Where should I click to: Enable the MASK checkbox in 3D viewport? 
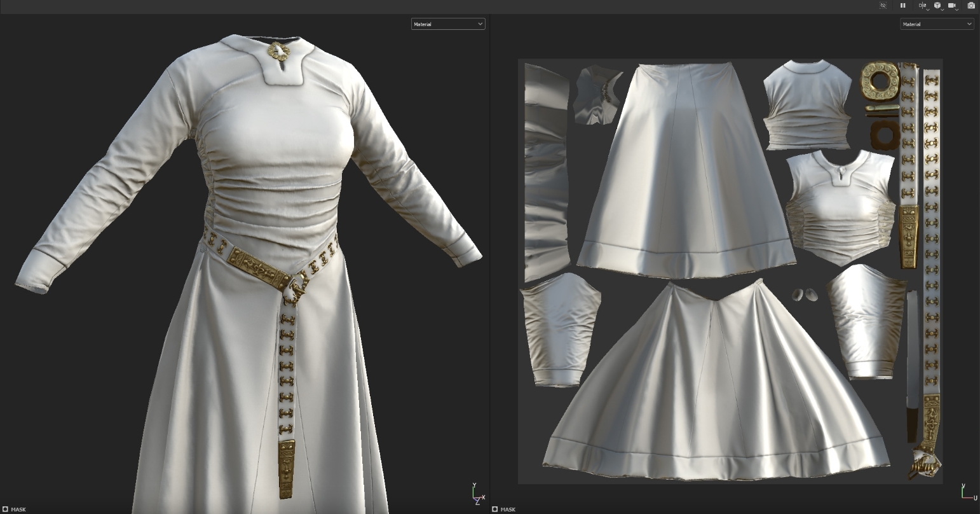(x=6, y=509)
